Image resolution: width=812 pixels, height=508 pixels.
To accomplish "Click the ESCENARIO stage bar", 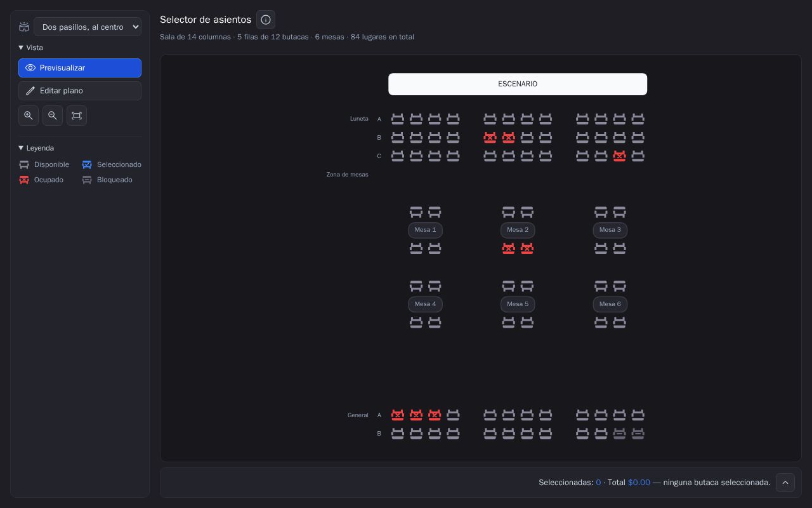I will click(x=518, y=84).
